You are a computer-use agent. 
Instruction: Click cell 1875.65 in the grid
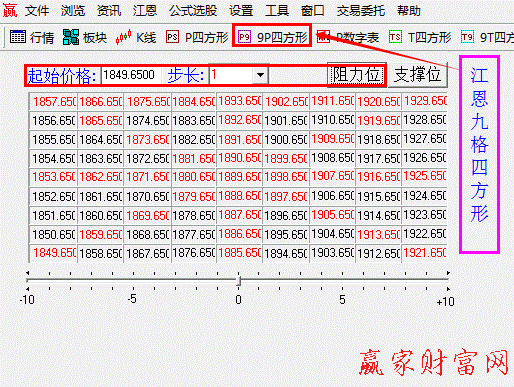click(148, 102)
